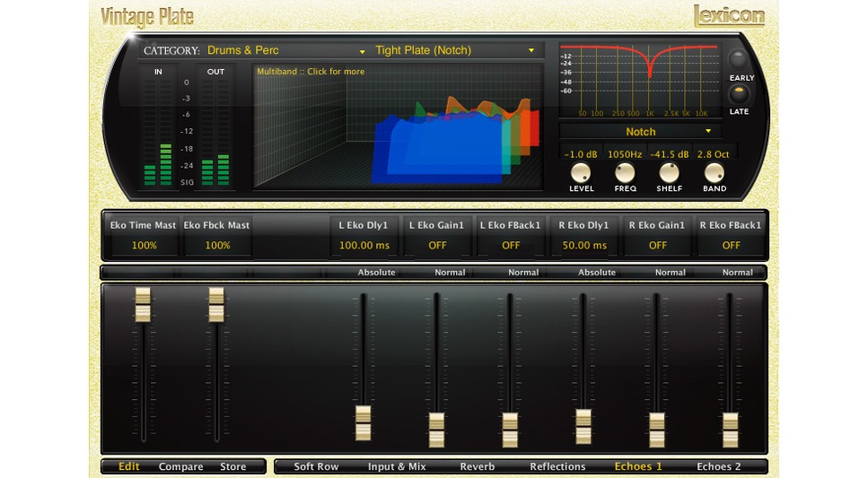This screenshot has width=868, height=478.
Task: Toggle R Eko Gain1 Normal mode
Action: pyautogui.click(x=671, y=273)
